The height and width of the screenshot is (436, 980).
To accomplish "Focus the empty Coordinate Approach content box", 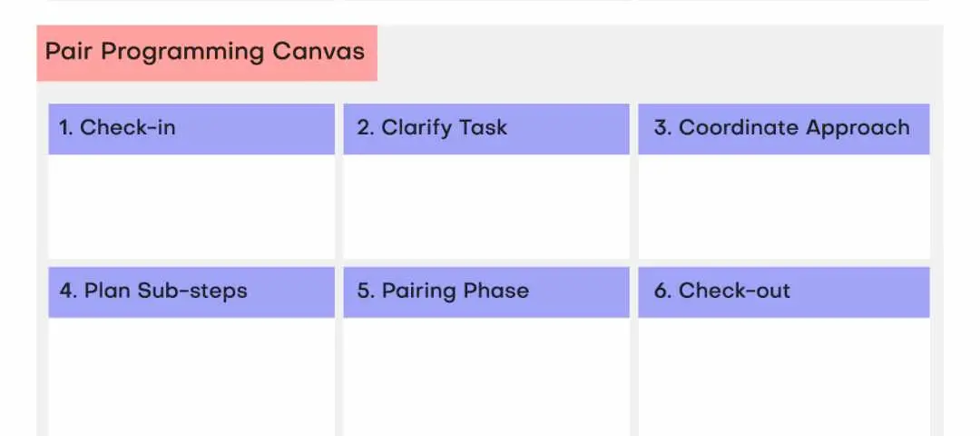I will click(783, 206).
